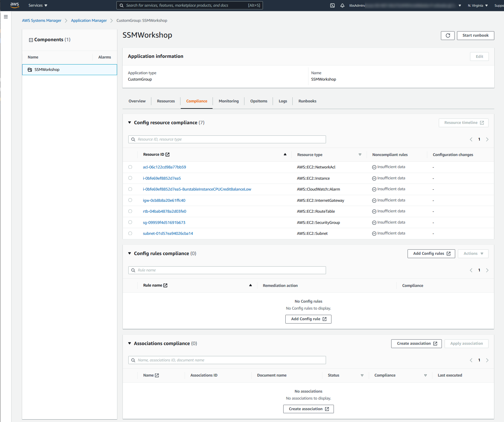This screenshot has width=504, height=422.
Task: Open the Application Manager breadcrumb link
Action: tap(89, 21)
